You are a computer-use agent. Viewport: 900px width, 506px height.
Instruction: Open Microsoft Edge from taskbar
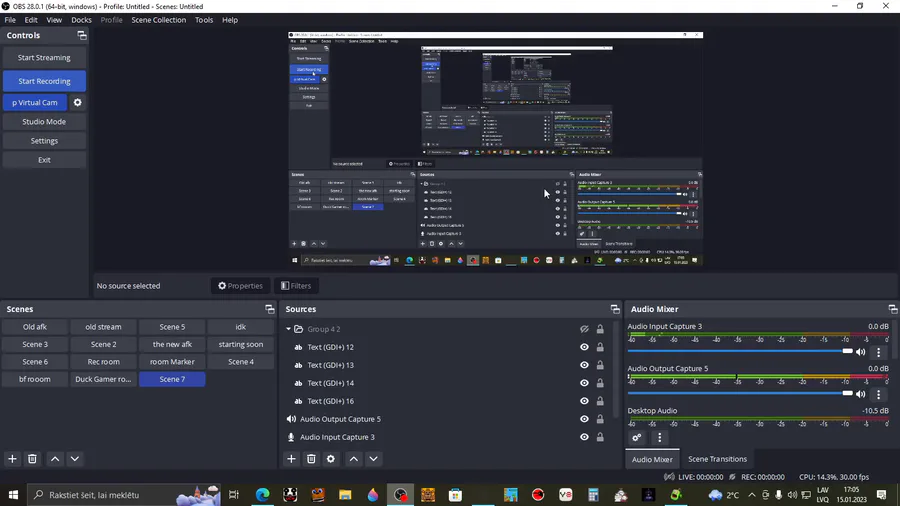[x=262, y=495]
